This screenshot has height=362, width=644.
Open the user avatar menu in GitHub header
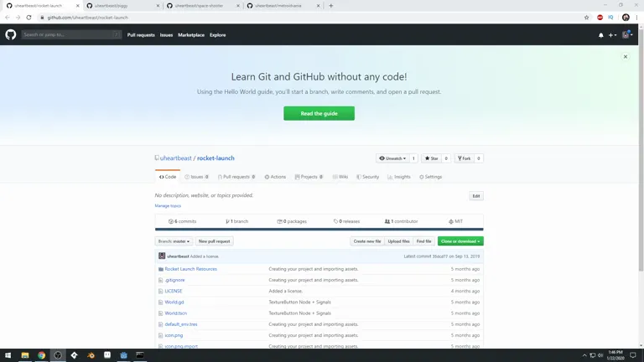click(627, 35)
